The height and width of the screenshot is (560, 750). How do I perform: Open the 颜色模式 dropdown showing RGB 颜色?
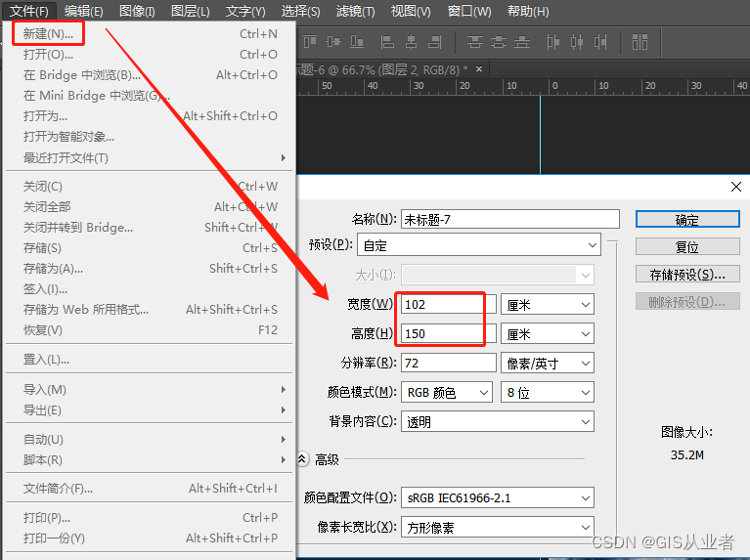447,392
